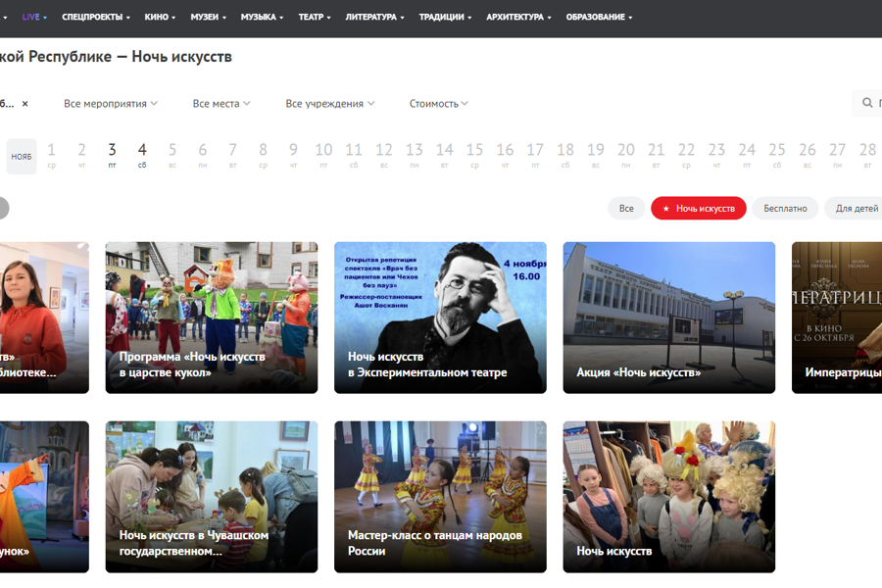Open the Императрицы film card
Viewport: 882px width, 588px height.
(x=837, y=318)
